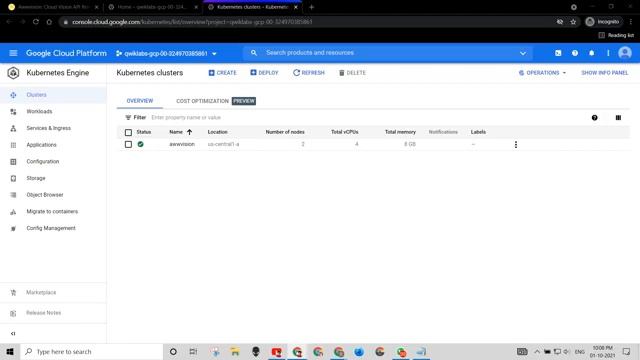
Task: Open the Incognito profile indicator
Action: click(602, 22)
